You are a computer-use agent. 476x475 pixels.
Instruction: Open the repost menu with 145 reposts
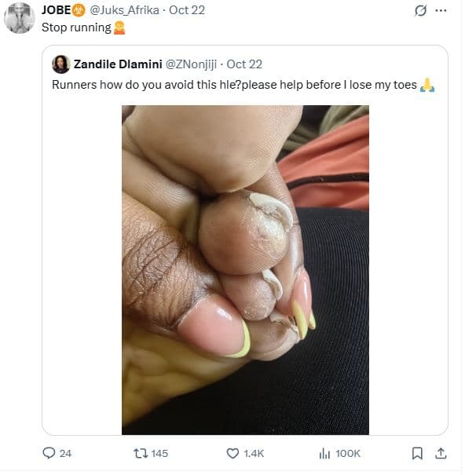click(141, 453)
